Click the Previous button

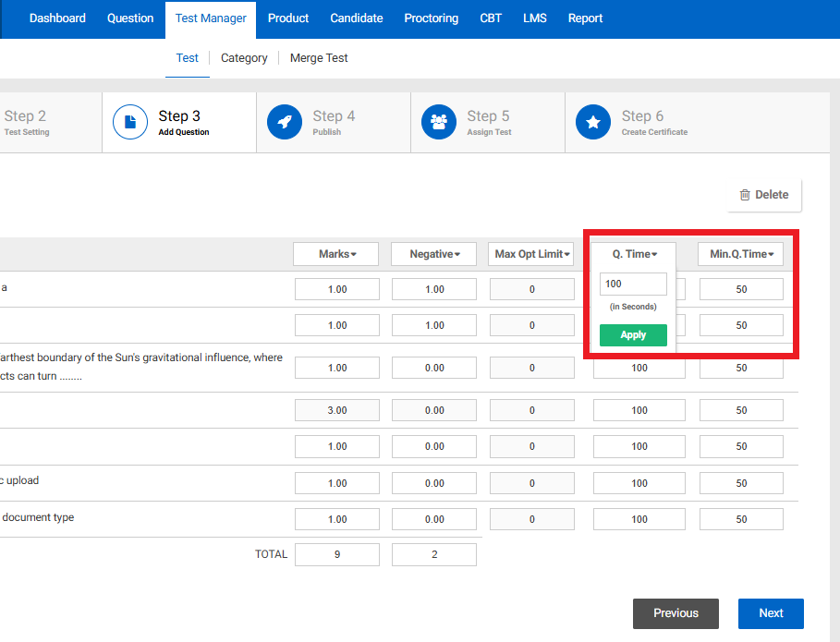pyautogui.click(x=676, y=613)
